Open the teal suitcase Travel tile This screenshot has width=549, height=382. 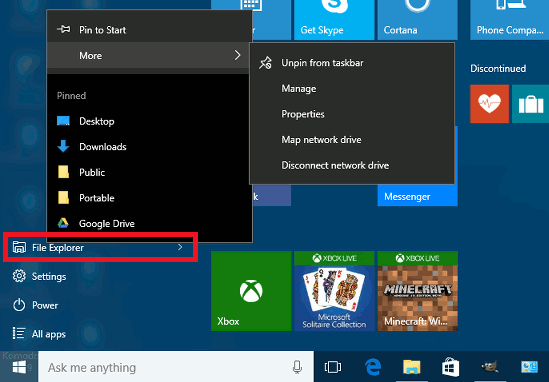pos(530,104)
